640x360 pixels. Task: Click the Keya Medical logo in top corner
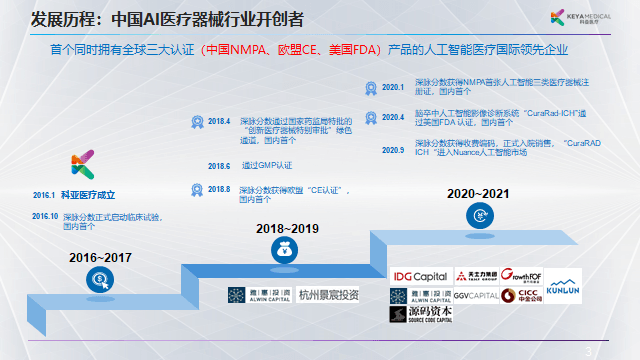[580, 17]
